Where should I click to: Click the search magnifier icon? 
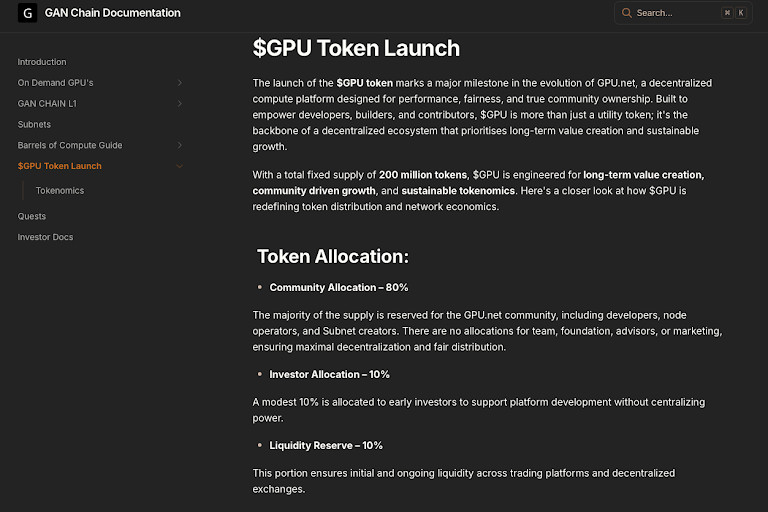(626, 13)
